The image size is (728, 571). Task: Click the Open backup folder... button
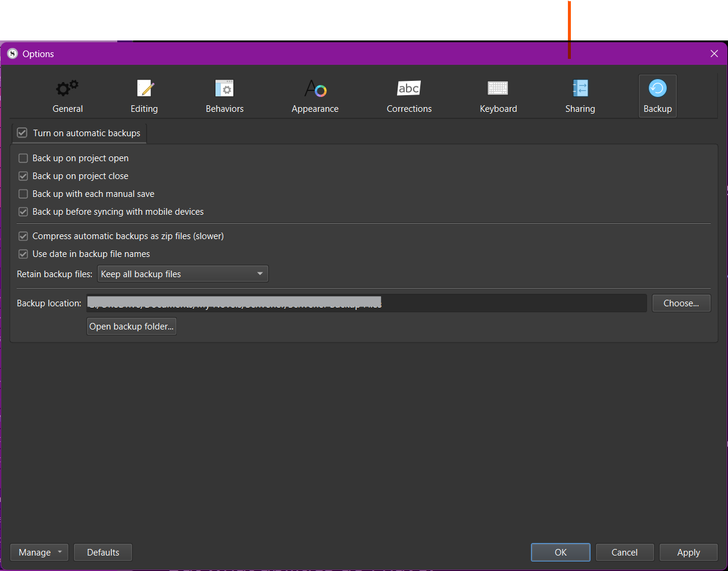(x=132, y=327)
